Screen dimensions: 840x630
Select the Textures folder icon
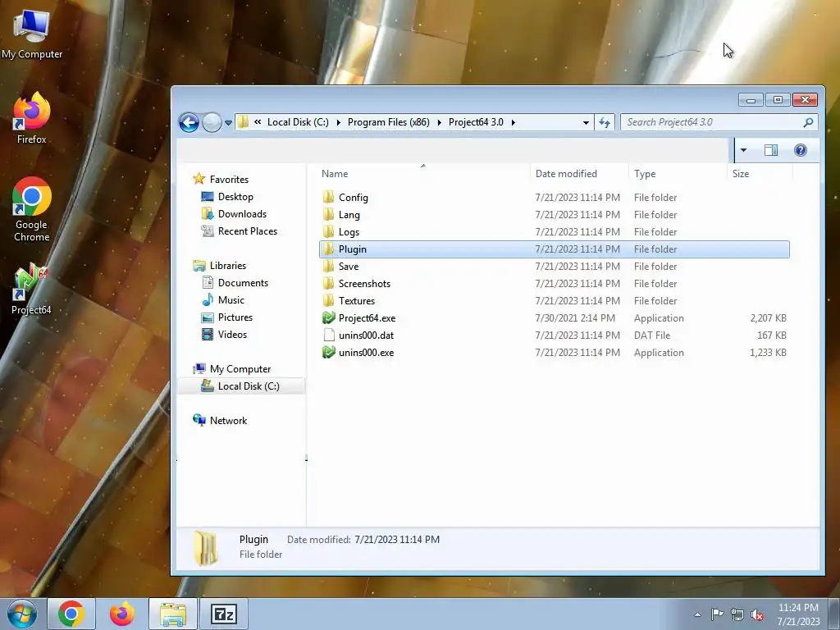pyautogui.click(x=328, y=300)
